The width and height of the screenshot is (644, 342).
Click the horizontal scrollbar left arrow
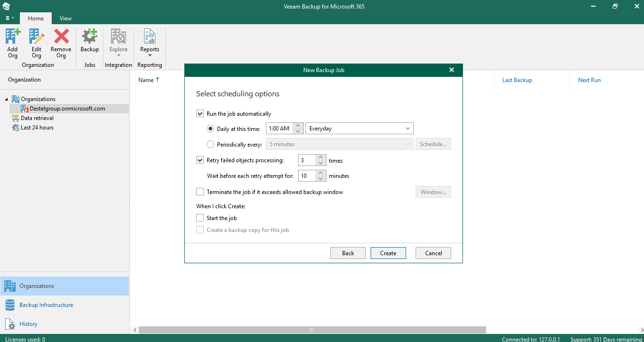(135, 330)
